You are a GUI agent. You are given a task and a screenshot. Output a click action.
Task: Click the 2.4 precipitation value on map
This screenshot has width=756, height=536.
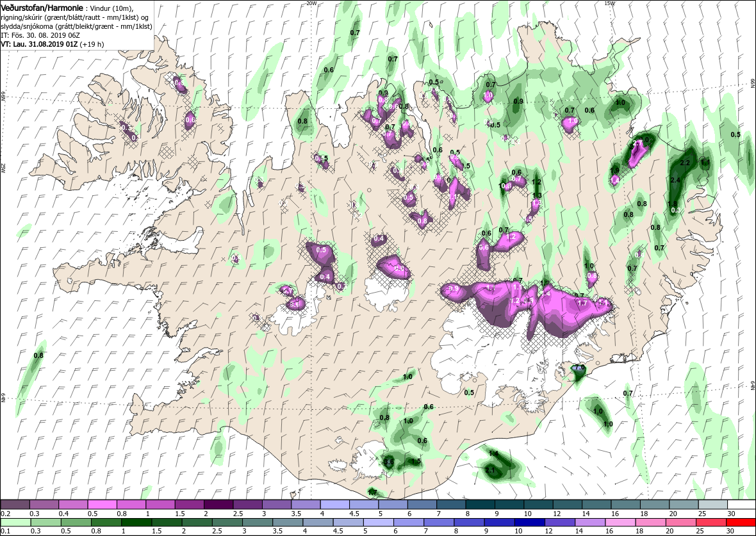[x=675, y=180]
